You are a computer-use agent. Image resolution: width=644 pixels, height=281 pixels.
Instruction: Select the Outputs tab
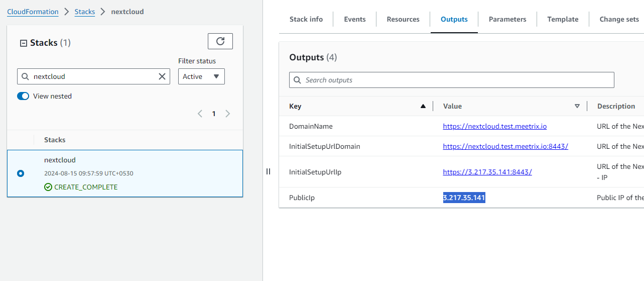click(454, 19)
